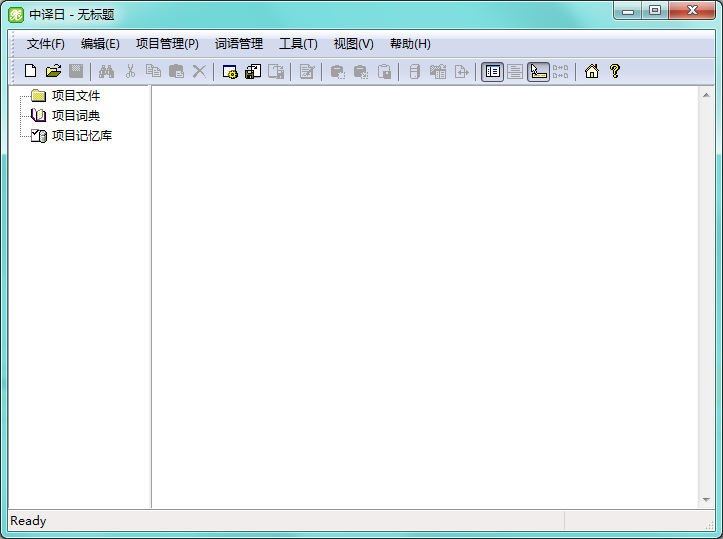This screenshot has width=723, height=539.
Task: Maximize the 中译日 window
Action: pyautogui.click(x=655, y=11)
